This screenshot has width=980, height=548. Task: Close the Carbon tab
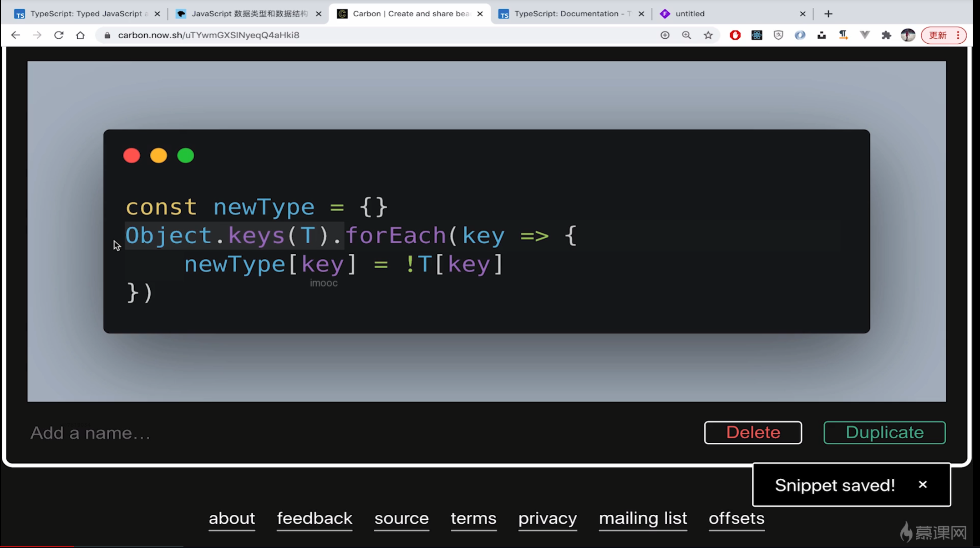point(480,14)
